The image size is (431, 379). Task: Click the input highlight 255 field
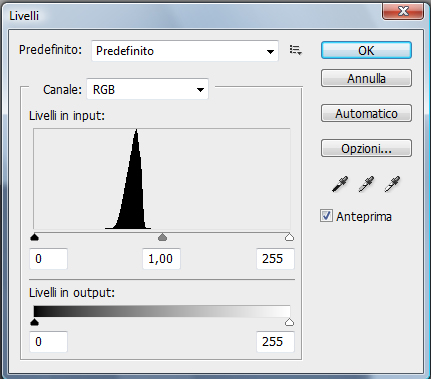click(x=275, y=259)
